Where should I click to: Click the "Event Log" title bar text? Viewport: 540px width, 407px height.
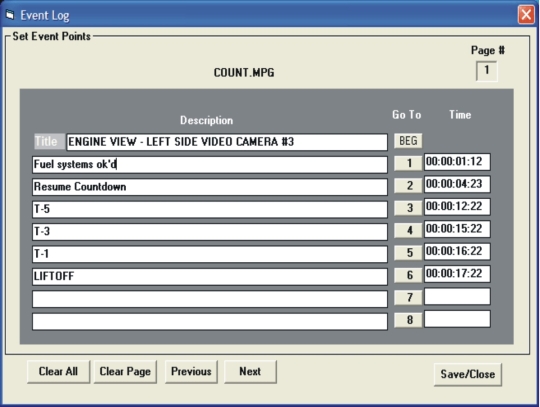click(x=45, y=15)
